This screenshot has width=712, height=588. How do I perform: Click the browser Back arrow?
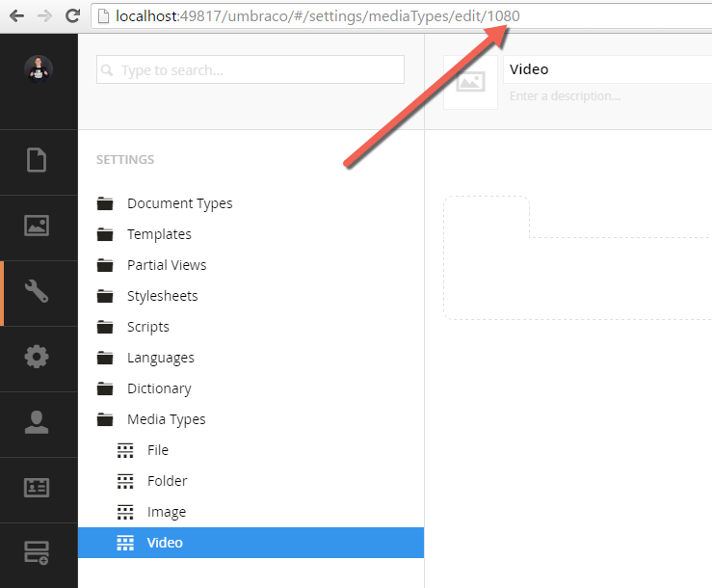16,15
